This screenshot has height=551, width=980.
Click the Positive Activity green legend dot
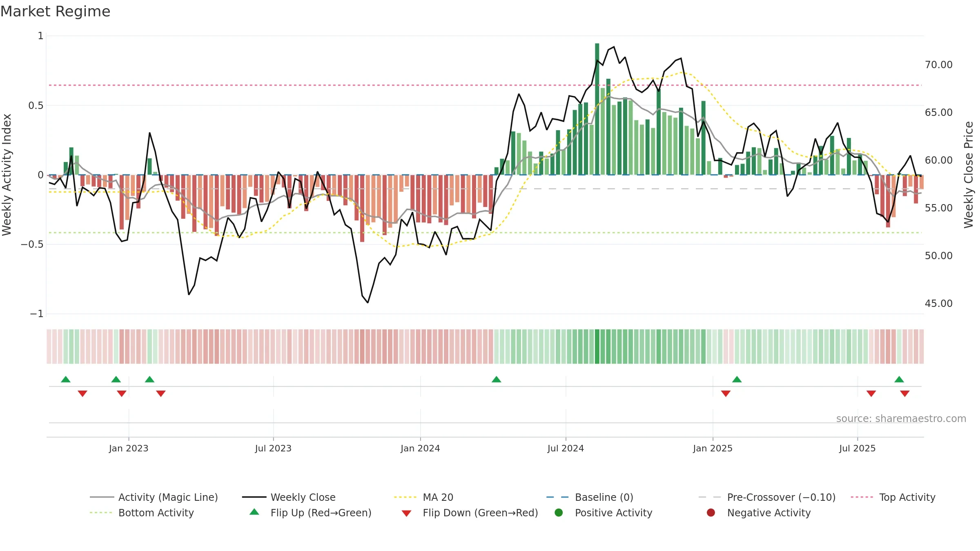point(559,512)
